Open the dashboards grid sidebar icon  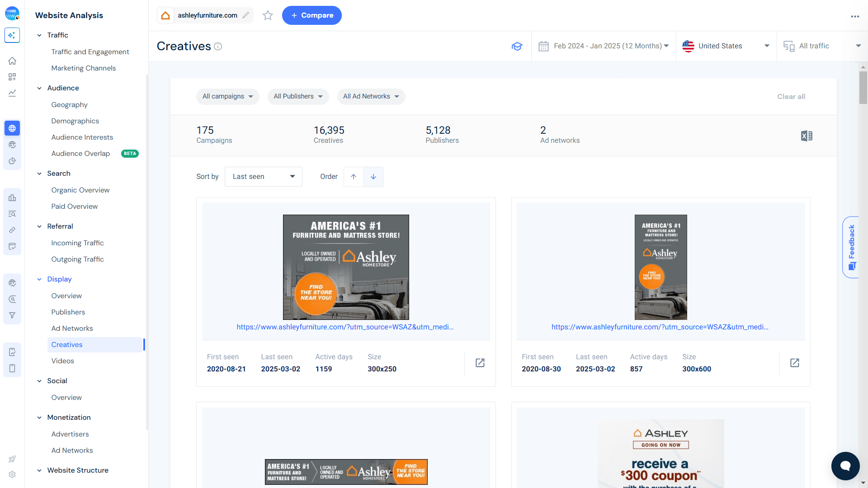tap(12, 77)
